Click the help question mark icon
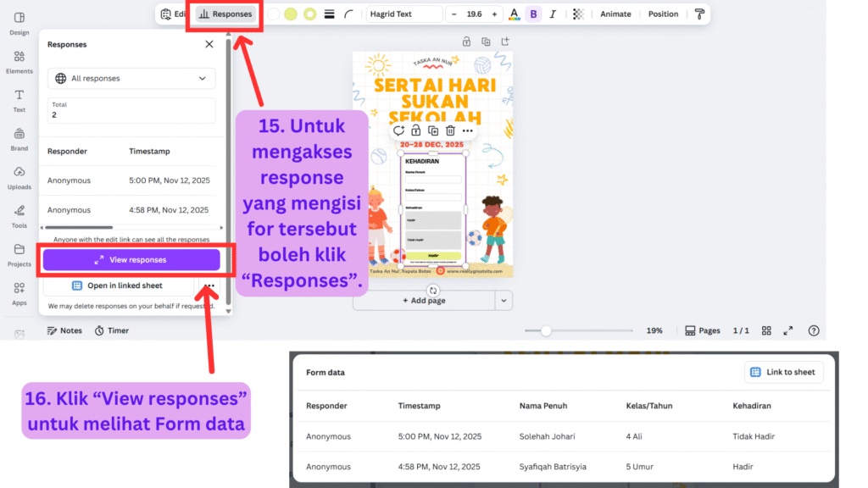This screenshot has width=868, height=488. pos(814,330)
